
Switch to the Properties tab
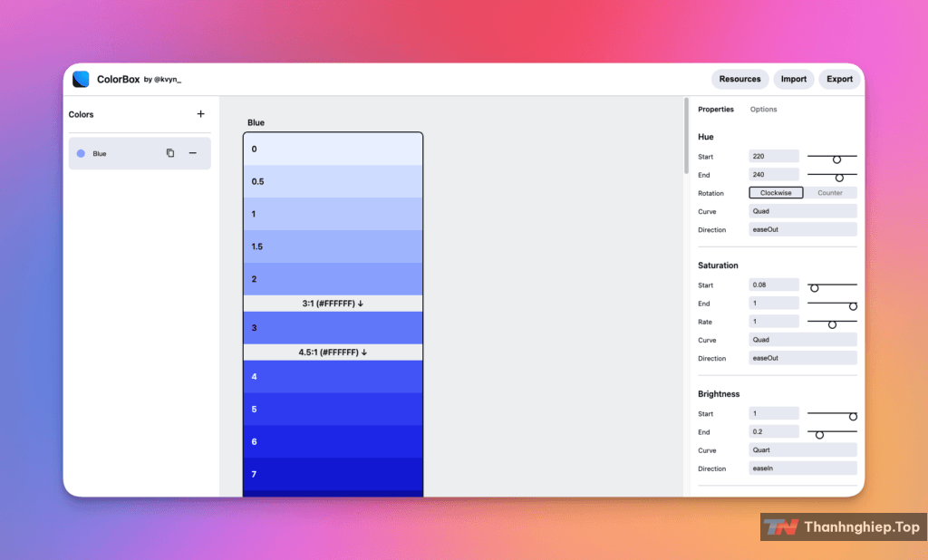(716, 109)
